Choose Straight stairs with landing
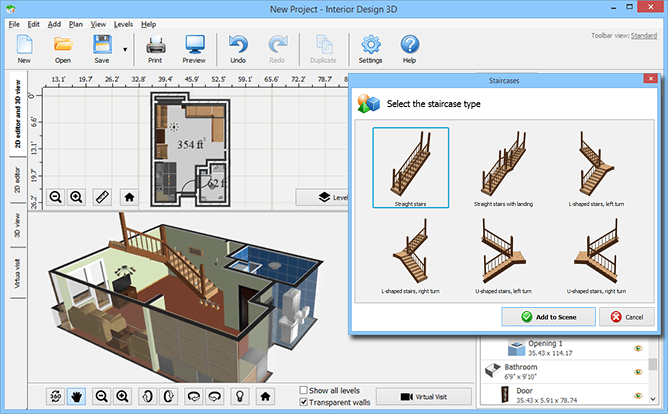The width and height of the screenshot is (668, 414). click(504, 168)
